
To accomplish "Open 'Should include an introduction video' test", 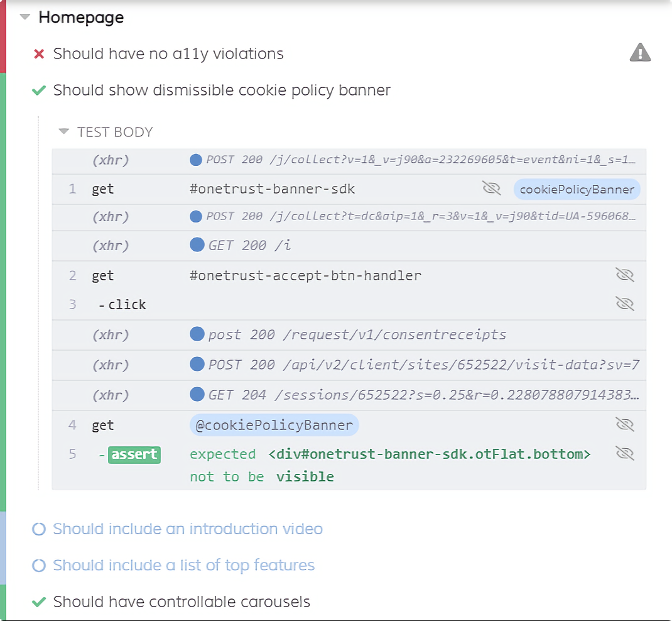I will click(188, 529).
